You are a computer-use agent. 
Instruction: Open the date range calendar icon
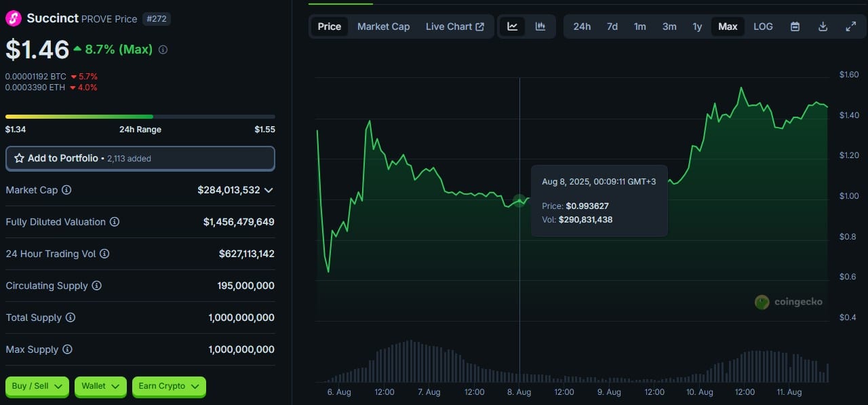click(794, 26)
